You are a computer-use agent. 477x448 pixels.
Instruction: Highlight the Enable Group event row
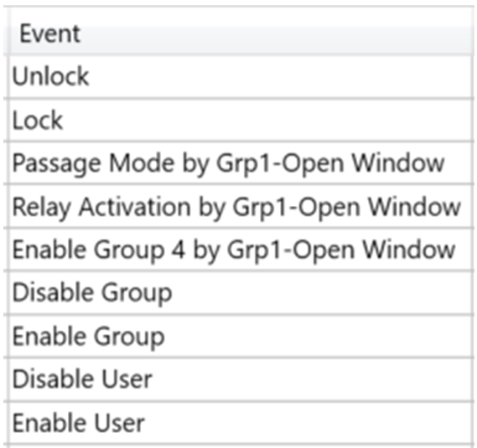click(x=241, y=337)
